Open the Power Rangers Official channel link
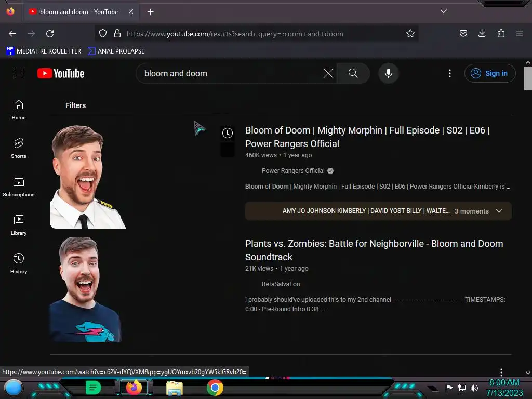532x399 pixels. click(x=293, y=171)
